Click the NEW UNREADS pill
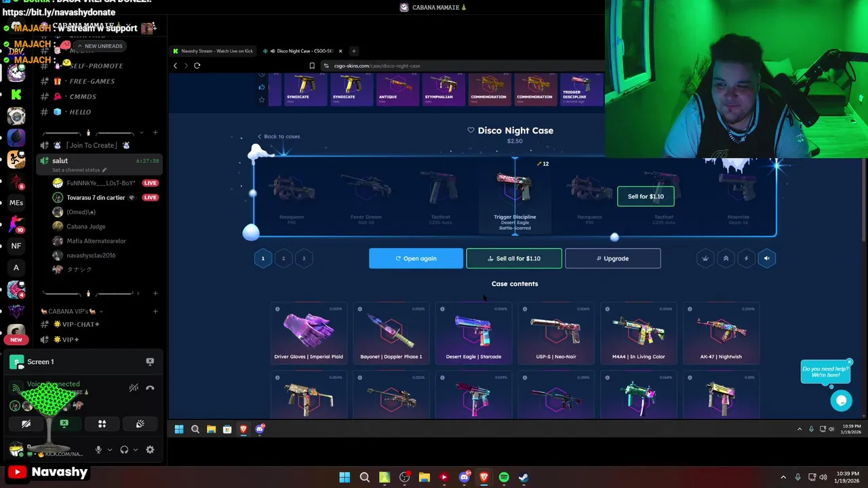 pyautogui.click(x=99, y=46)
